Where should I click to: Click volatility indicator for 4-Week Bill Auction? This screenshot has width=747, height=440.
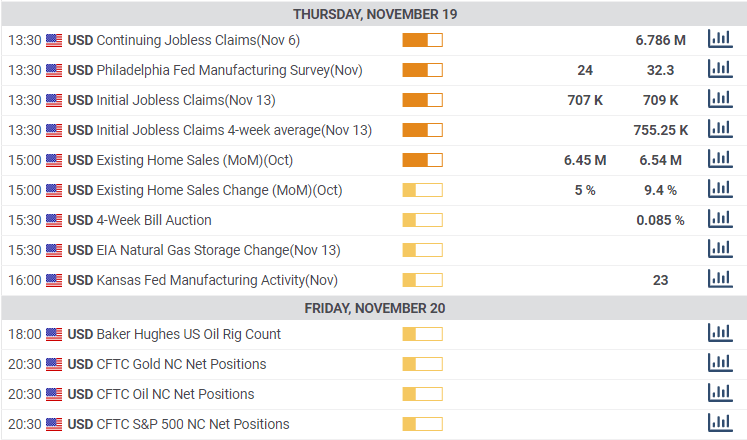pyautogui.click(x=422, y=220)
